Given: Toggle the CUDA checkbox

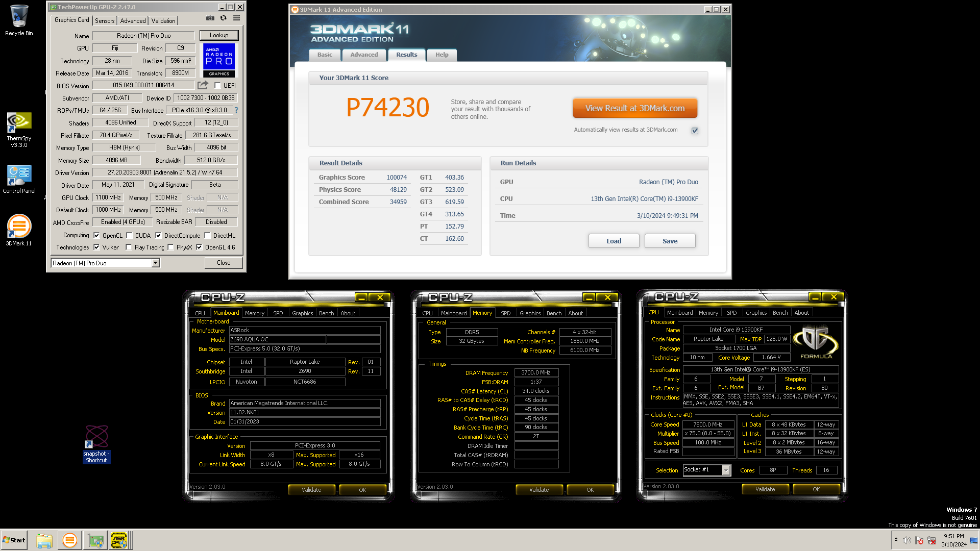Looking at the screenshot, I should [130, 235].
